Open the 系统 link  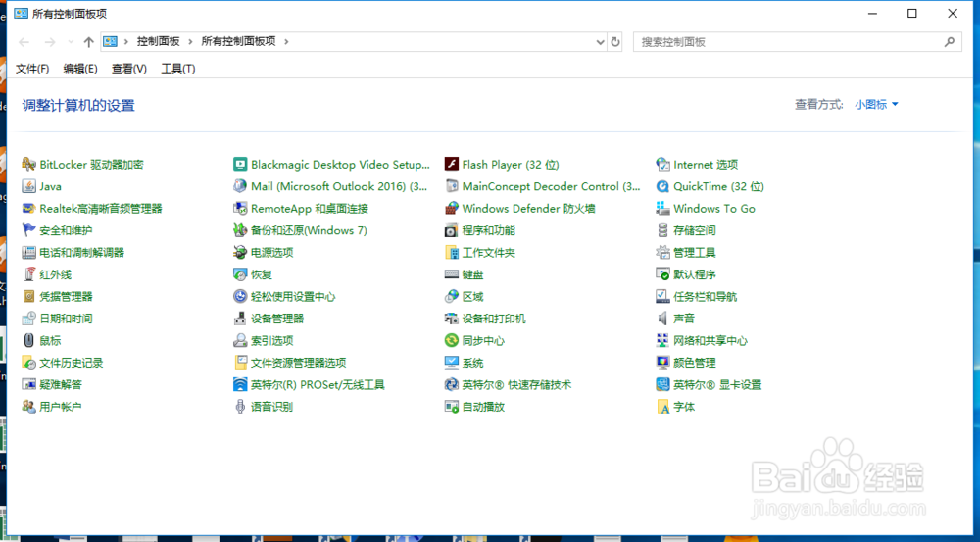pyautogui.click(x=472, y=363)
